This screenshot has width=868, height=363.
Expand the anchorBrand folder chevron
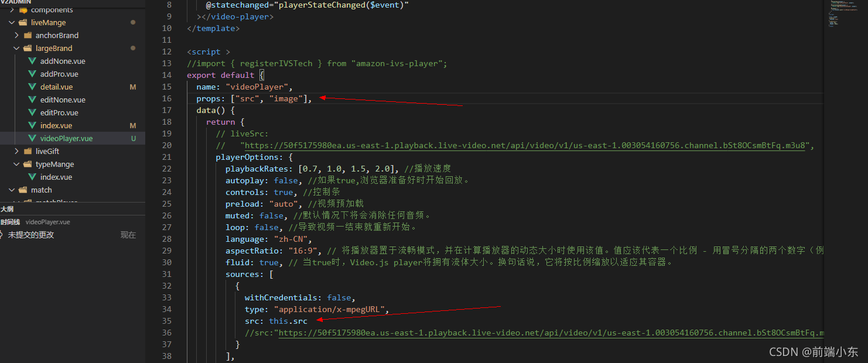(17, 36)
